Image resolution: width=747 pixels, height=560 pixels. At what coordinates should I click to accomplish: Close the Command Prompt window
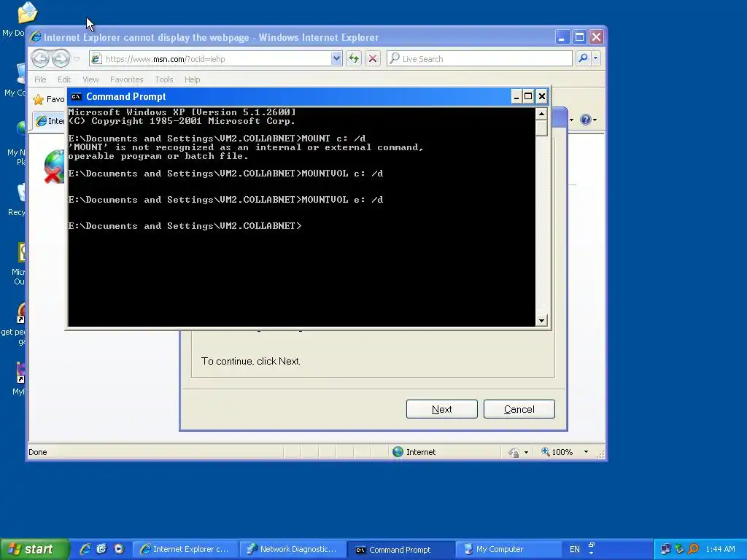pos(542,97)
